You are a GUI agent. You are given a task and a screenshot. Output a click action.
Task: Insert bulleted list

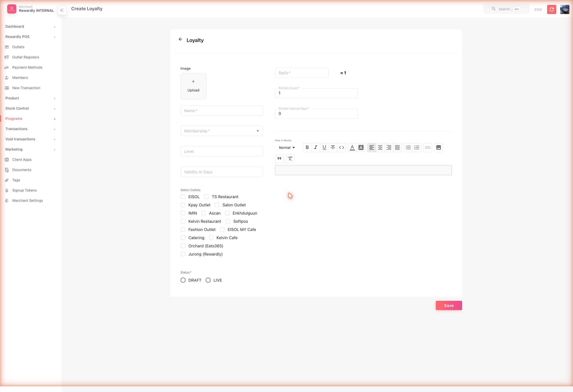pos(408,147)
